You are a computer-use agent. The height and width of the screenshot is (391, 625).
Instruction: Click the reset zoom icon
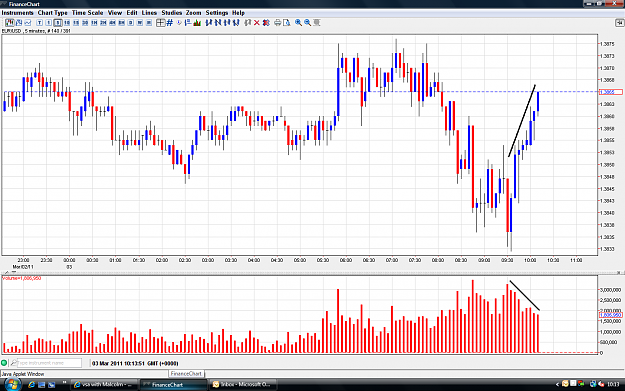[x=317, y=23]
